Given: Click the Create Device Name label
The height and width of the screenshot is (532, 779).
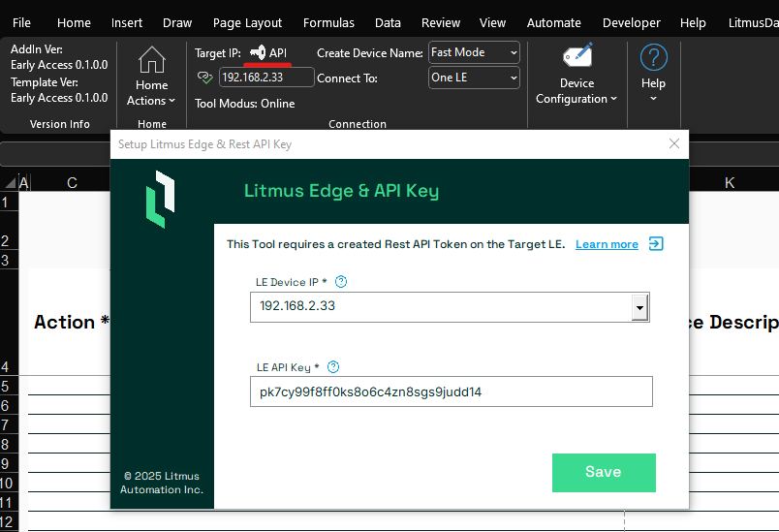Looking at the screenshot, I should [369, 53].
